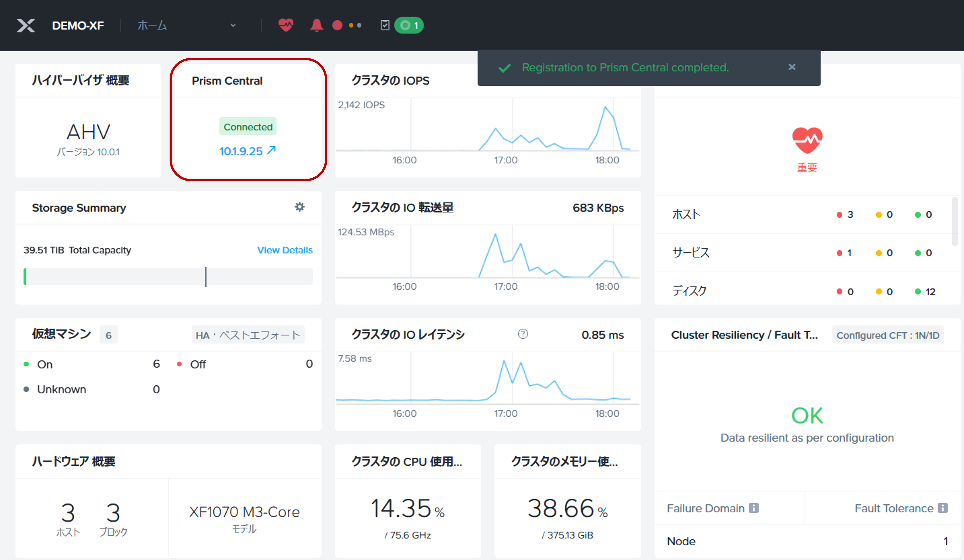Click the Connected status badge
964x560 pixels.
[x=248, y=126]
